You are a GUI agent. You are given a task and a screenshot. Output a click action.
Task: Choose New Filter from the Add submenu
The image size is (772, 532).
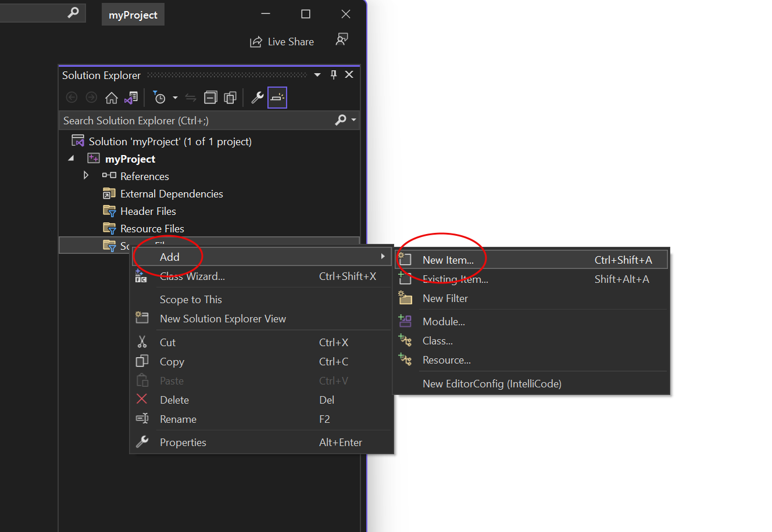click(531, 299)
